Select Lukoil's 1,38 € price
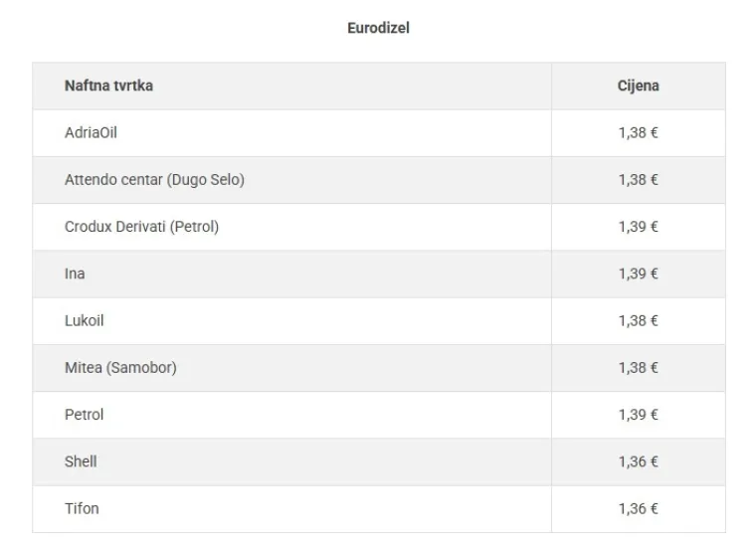Viewport: 756px width, 548px height. point(638,320)
